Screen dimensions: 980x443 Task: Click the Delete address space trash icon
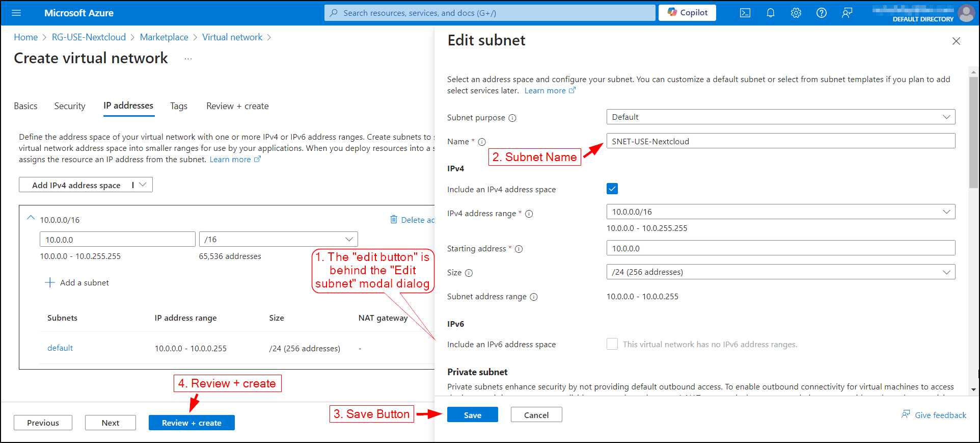point(394,219)
